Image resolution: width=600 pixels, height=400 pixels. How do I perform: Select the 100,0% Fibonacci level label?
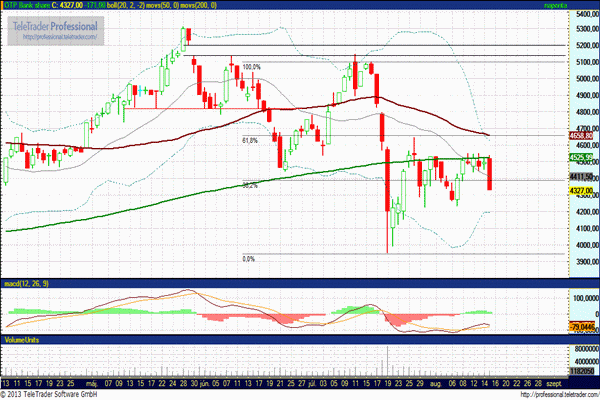(x=251, y=68)
